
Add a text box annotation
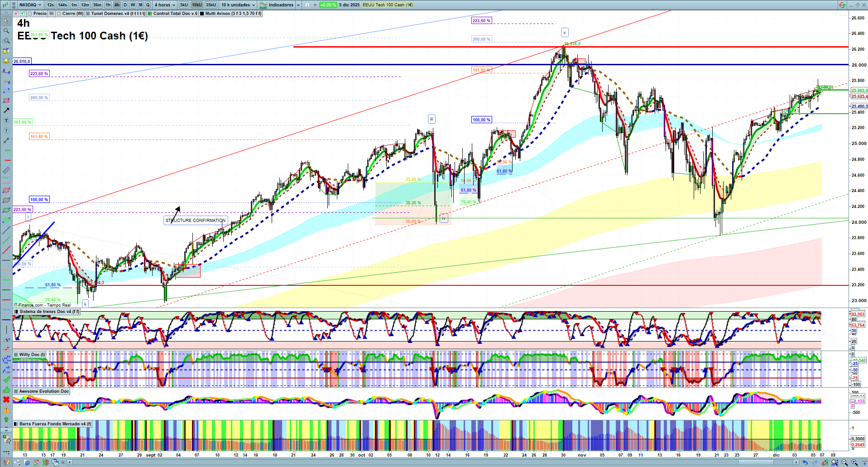pos(6,120)
